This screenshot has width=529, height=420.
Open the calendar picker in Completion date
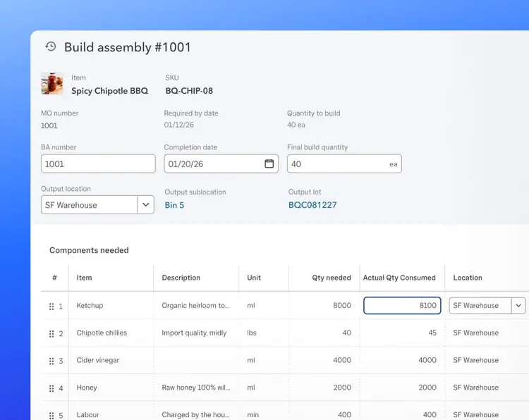tap(269, 163)
